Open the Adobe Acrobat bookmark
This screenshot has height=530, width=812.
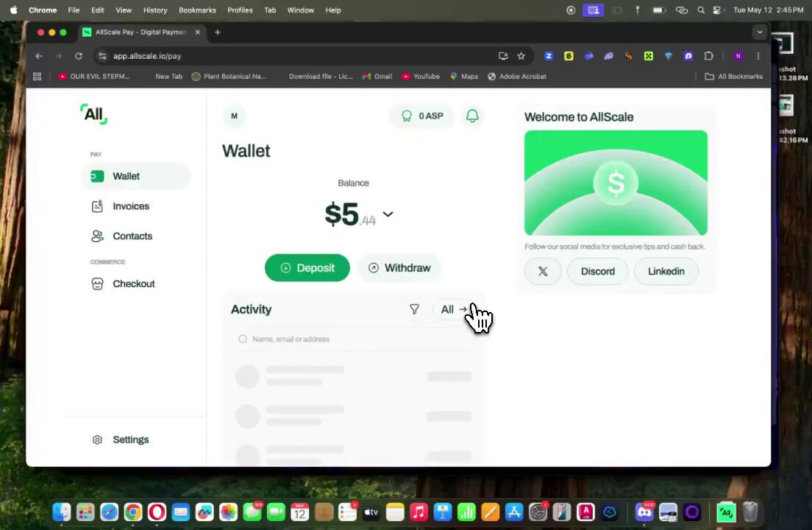pyautogui.click(x=517, y=76)
